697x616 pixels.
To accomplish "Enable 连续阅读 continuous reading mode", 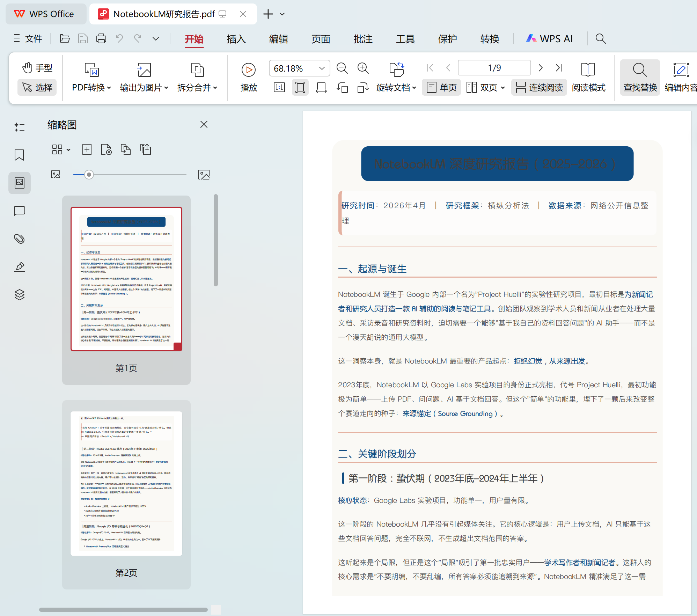I will coord(539,87).
